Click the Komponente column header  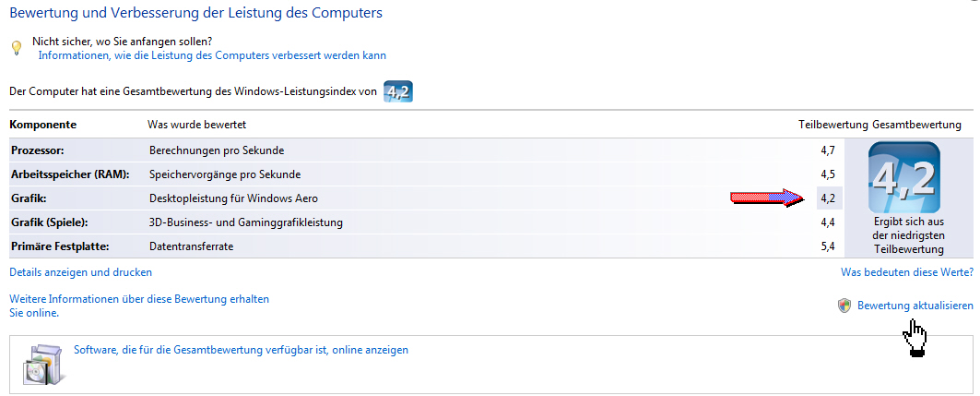pyautogui.click(x=43, y=125)
